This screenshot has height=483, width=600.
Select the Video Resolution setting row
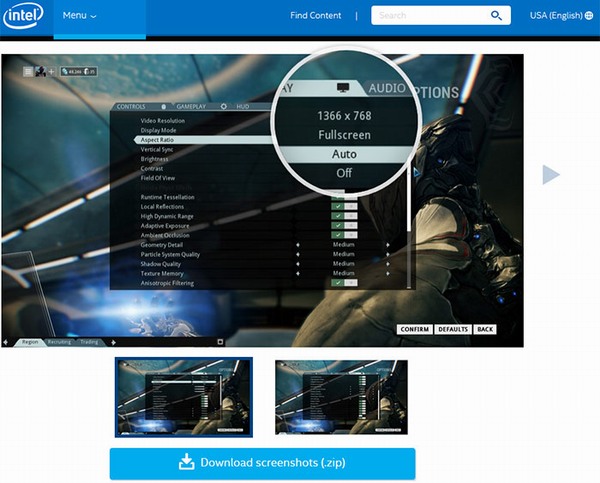coord(162,121)
